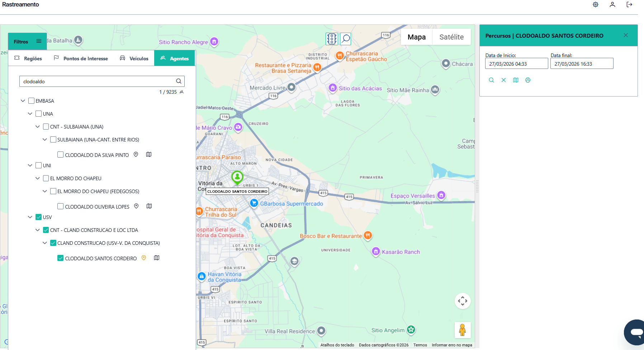Click search icon in Percursos panel
644x350 pixels.
click(491, 80)
